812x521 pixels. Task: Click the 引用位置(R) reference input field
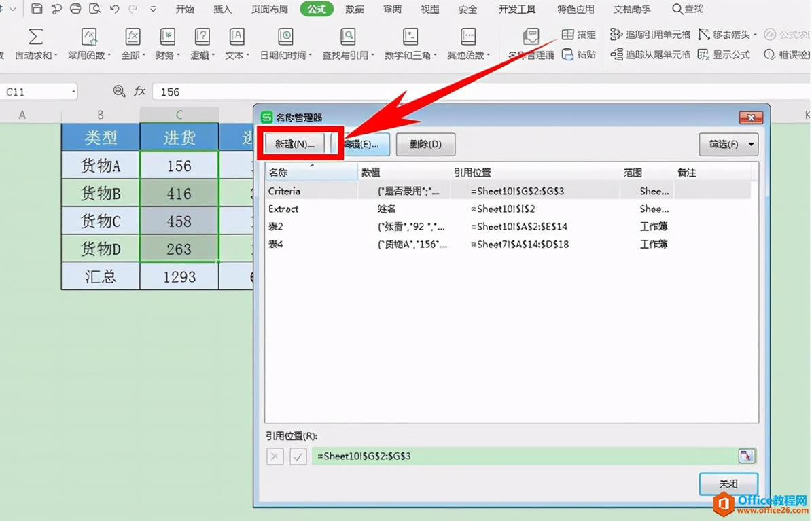click(x=525, y=456)
